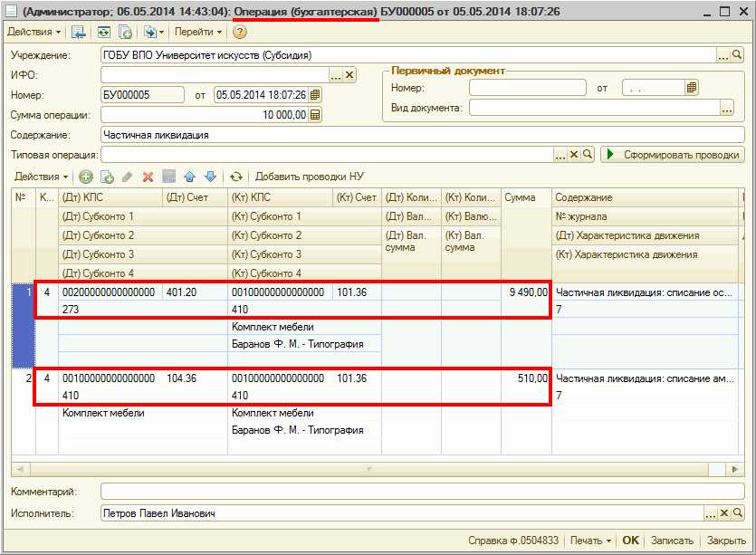
Task: Click the OK button
Action: point(631,541)
